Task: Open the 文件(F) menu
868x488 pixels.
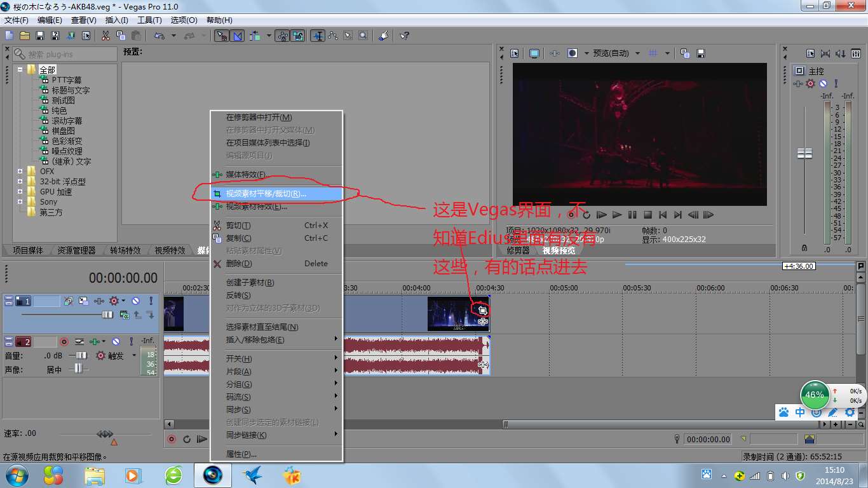Action: pos(17,20)
